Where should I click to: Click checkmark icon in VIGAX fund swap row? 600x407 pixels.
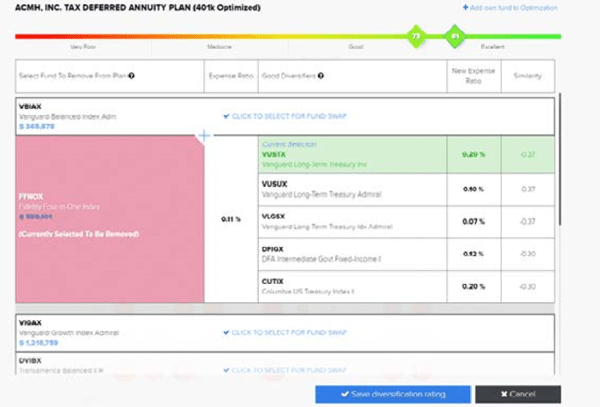point(225,332)
